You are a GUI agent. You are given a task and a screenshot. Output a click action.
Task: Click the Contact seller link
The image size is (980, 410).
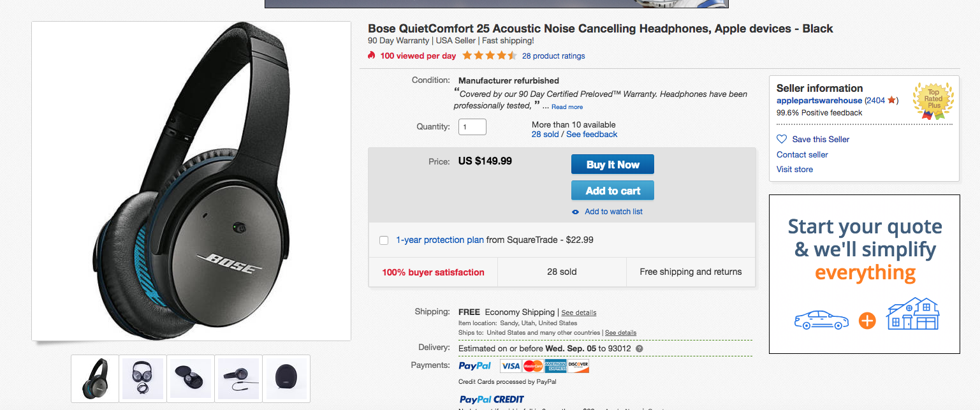click(802, 154)
